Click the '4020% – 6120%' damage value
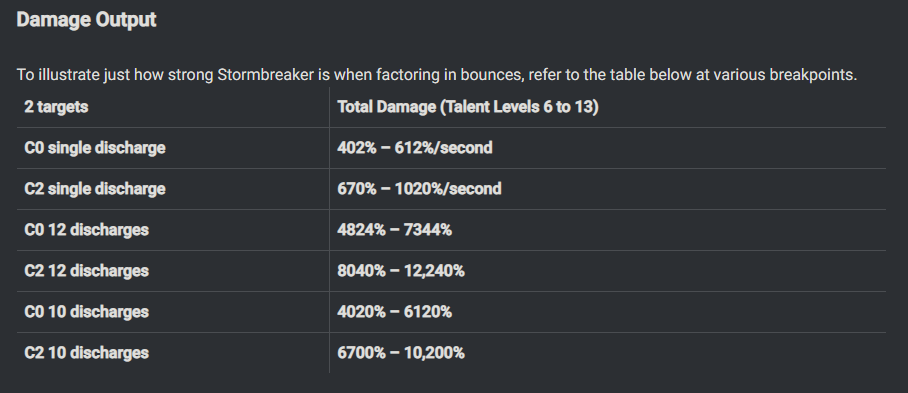This screenshot has width=908, height=393. 394,313
